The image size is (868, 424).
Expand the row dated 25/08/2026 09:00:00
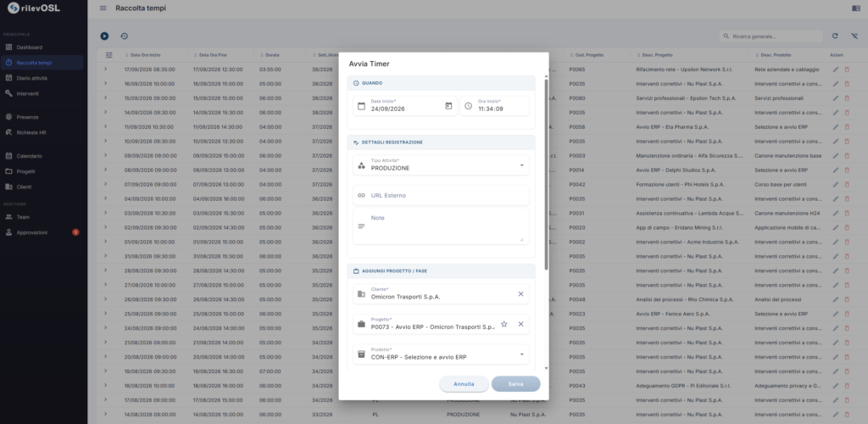tap(105, 314)
